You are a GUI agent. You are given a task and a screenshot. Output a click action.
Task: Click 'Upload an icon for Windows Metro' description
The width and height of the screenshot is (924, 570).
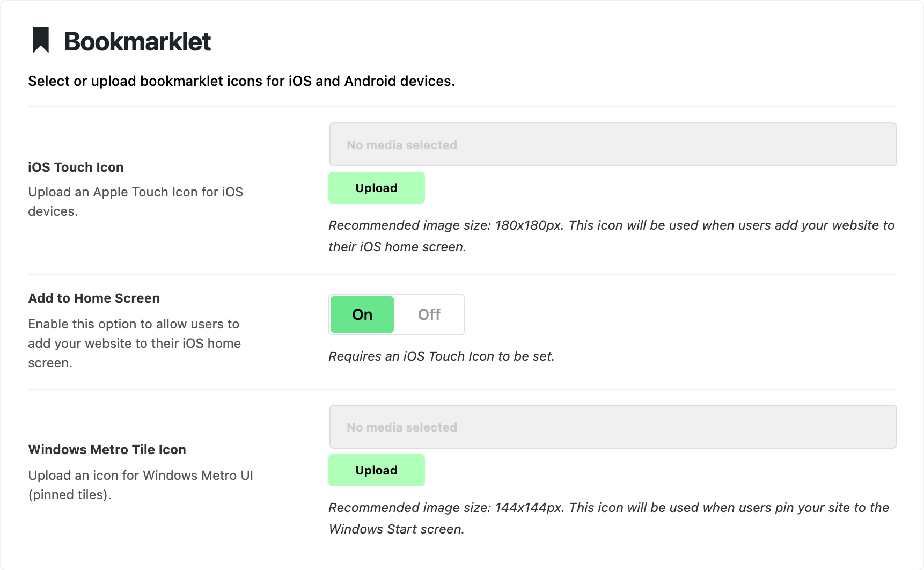(140, 485)
